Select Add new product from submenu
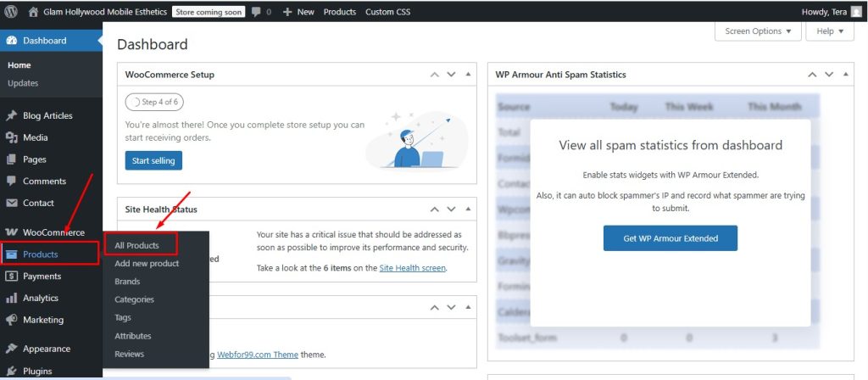The height and width of the screenshot is (380, 868). [147, 264]
